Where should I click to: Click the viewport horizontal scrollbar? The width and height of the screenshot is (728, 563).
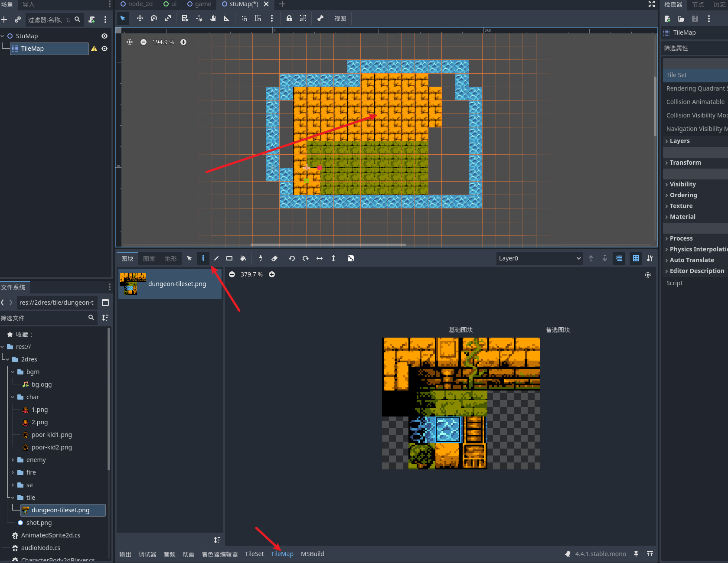[x=328, y=245]
